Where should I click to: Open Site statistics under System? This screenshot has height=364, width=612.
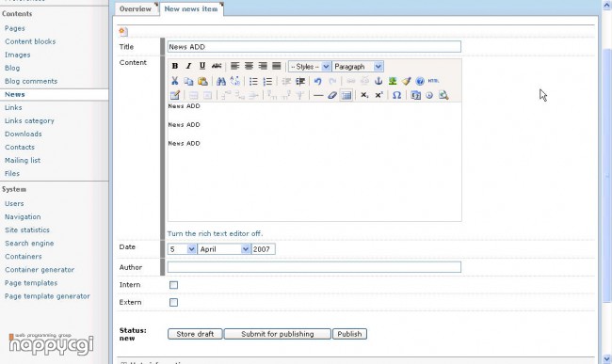coord(27,229)
